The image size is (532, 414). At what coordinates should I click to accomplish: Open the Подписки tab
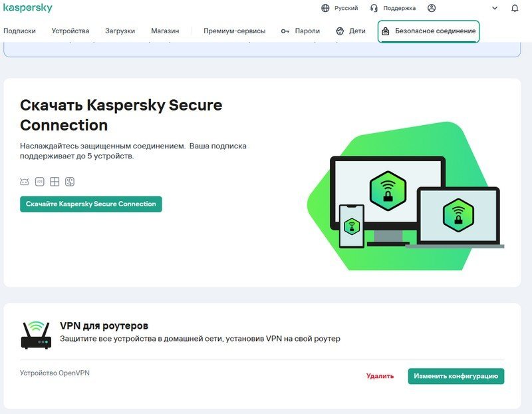click(x=19, y=31)
